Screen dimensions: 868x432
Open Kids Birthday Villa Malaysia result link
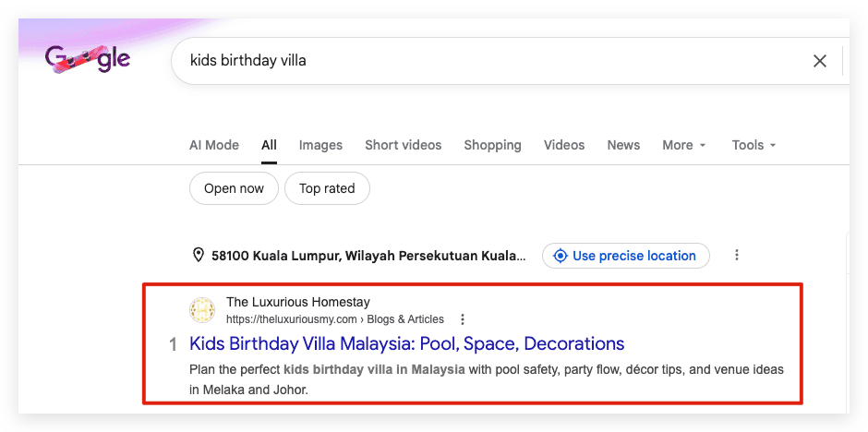click(407, 343)
